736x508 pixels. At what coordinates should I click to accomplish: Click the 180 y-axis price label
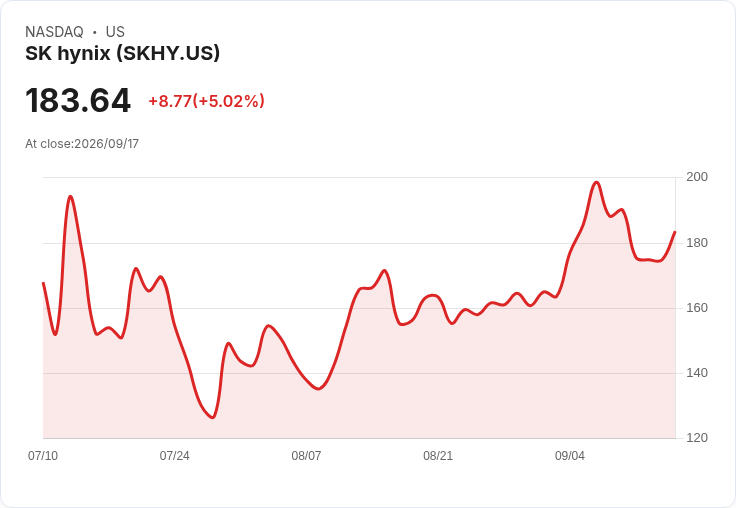tap(697, 243)
